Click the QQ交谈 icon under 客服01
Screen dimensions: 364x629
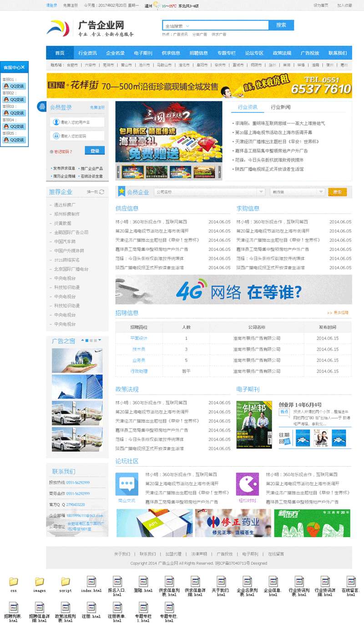tap(14, 86)
